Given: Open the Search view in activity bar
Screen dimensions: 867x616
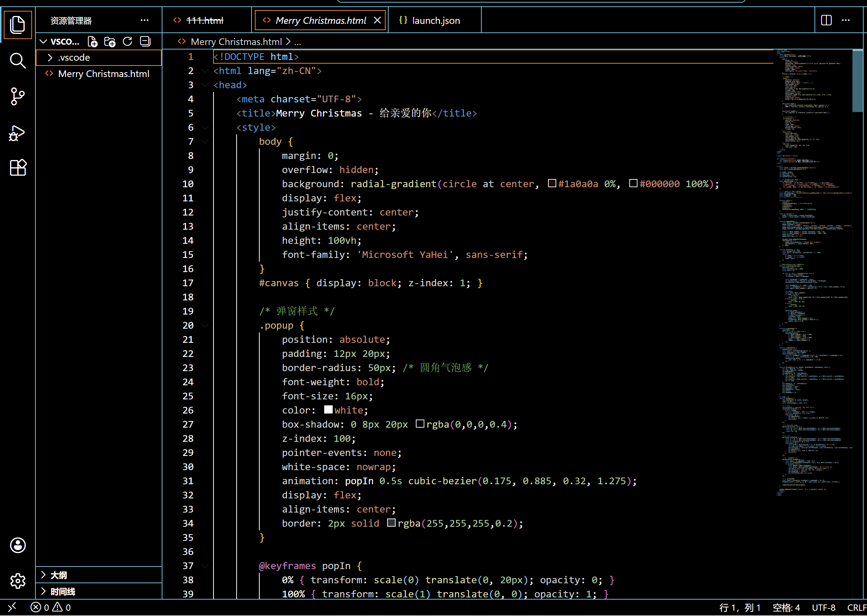Looking at the screenshot, I should point(18,61).
